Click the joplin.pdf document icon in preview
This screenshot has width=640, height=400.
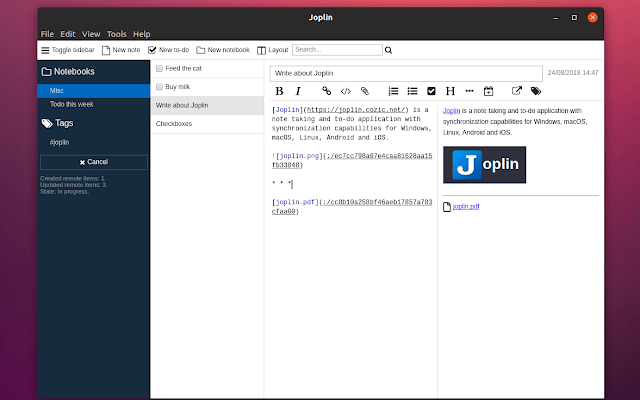click(447, 207)
